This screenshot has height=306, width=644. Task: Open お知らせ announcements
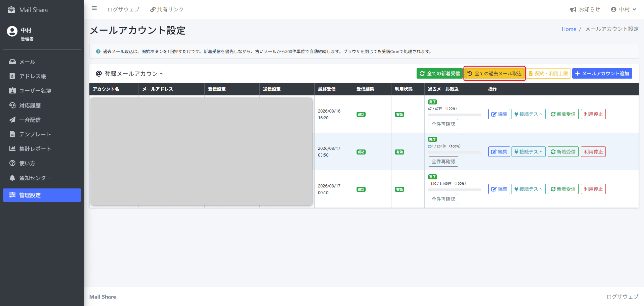(585, 9)
